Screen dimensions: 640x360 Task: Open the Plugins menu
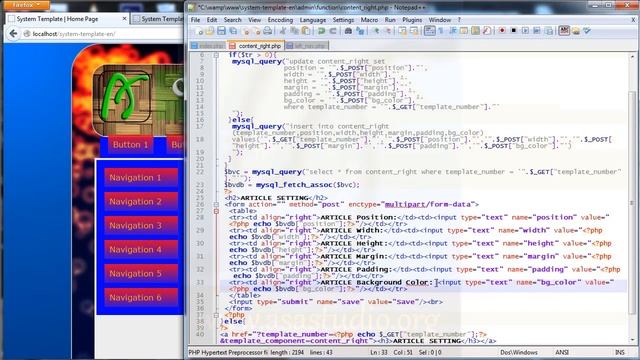tap(412, 20)
